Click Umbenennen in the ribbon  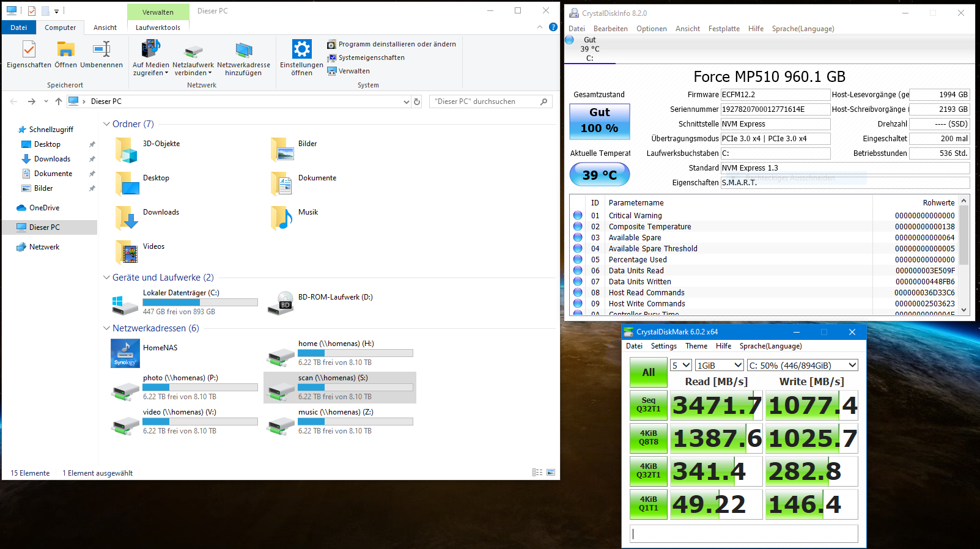point(101,54)
